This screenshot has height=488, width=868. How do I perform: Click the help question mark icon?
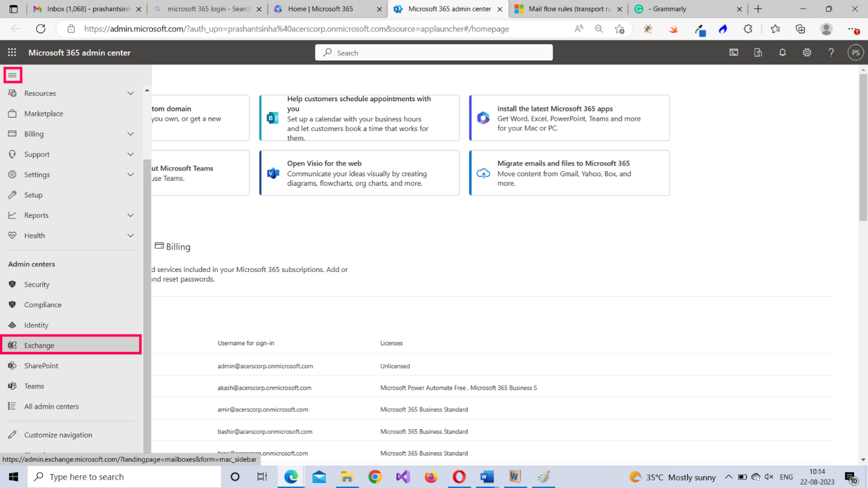pos(831,53)
